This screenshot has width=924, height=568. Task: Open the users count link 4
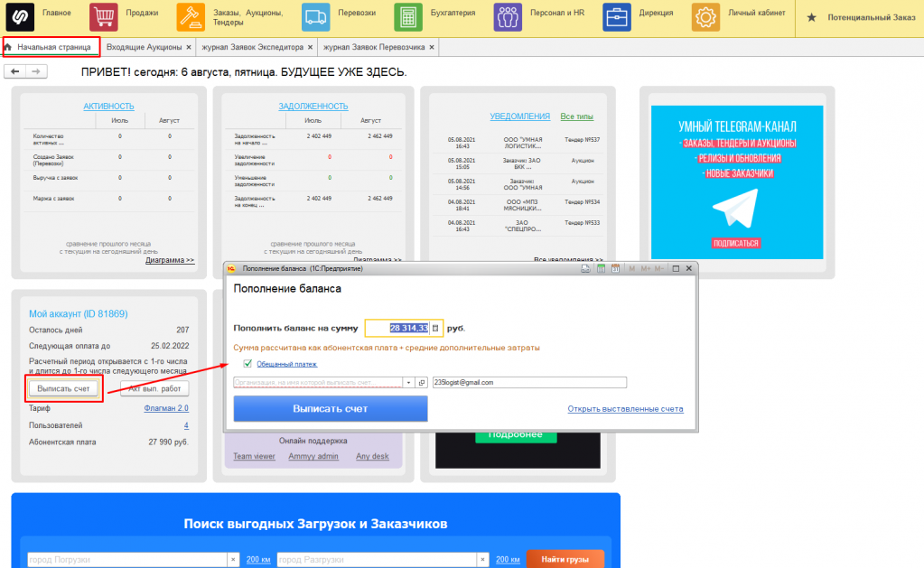[186, 425]
